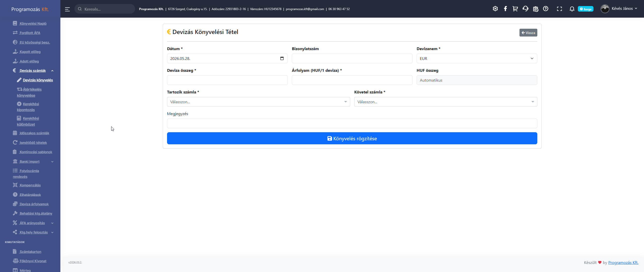Screen dimensions: 644x272
Task: Click the Főkönyvi Kivonat scales icon
Action: tap(16, 261)
